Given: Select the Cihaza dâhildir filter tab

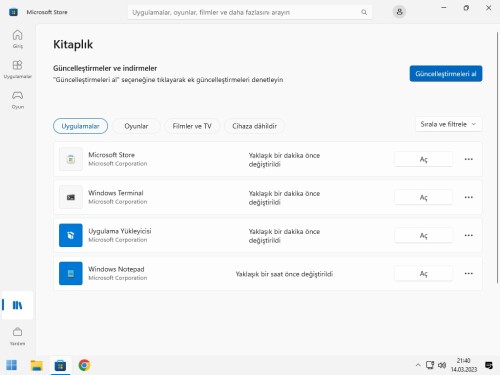Looking at the screenshot, I should tap(254, 126).
